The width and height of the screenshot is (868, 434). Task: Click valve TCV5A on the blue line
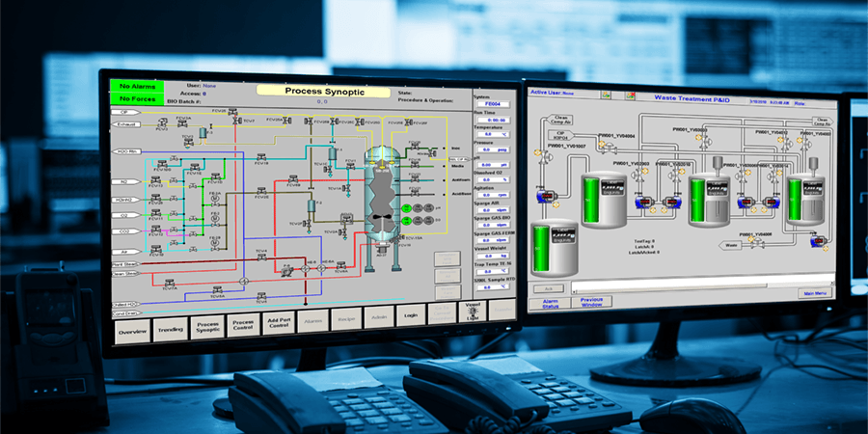coord(218,290)
